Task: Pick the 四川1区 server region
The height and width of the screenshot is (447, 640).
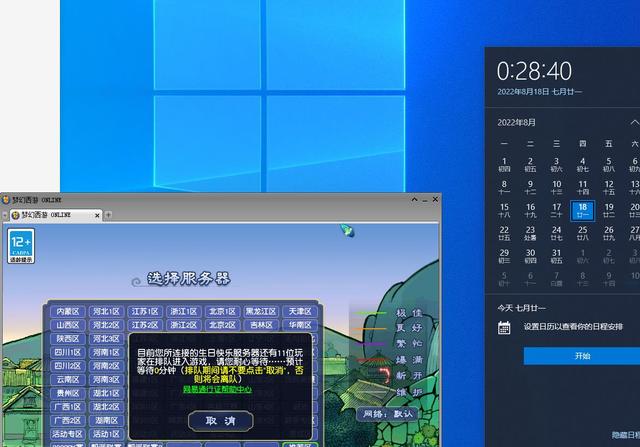Action: [x=67, y=352]
